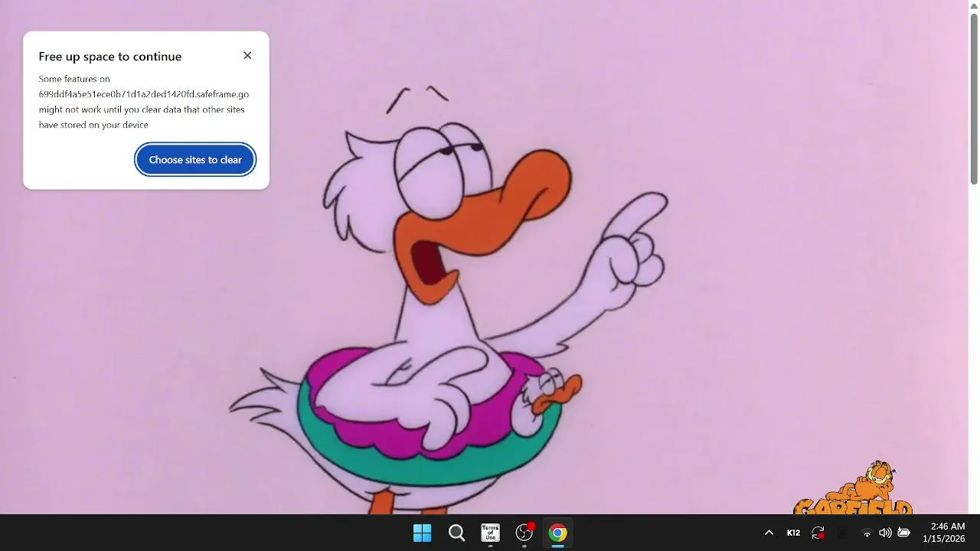Close the Free up space popup
Viewport: 980px width, 551px height.
247,56
